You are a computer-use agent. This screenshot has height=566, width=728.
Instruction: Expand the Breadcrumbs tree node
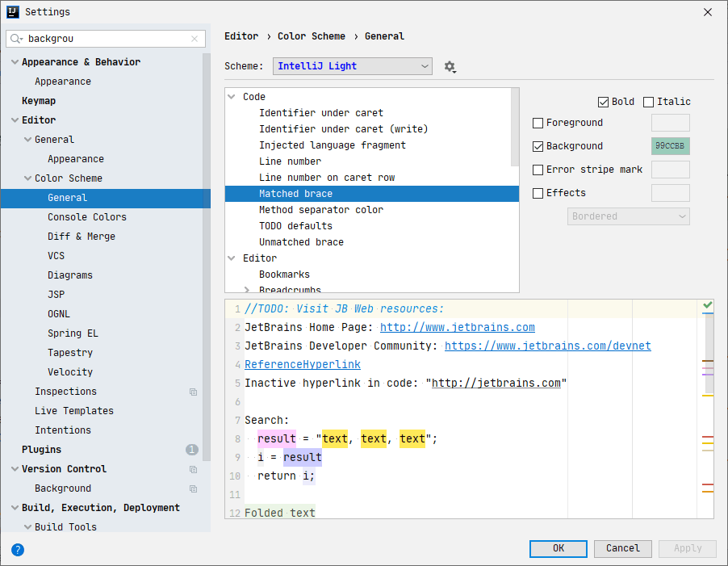pos(247,290)
